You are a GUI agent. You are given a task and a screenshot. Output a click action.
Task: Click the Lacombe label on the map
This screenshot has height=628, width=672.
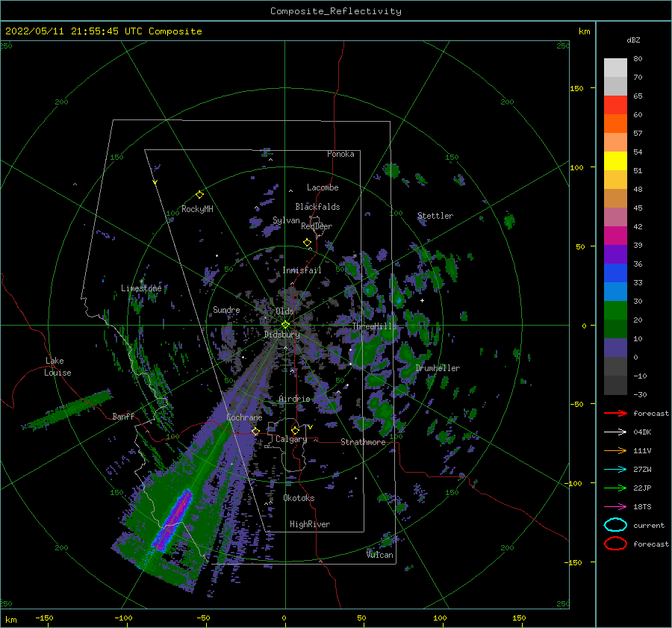click(323, 187)
